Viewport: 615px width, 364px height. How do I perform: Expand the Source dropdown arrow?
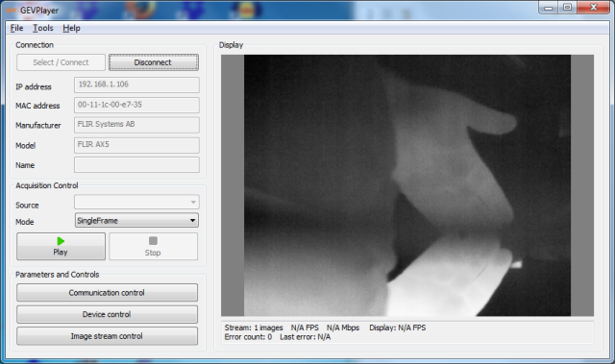[x=193, y=203]
